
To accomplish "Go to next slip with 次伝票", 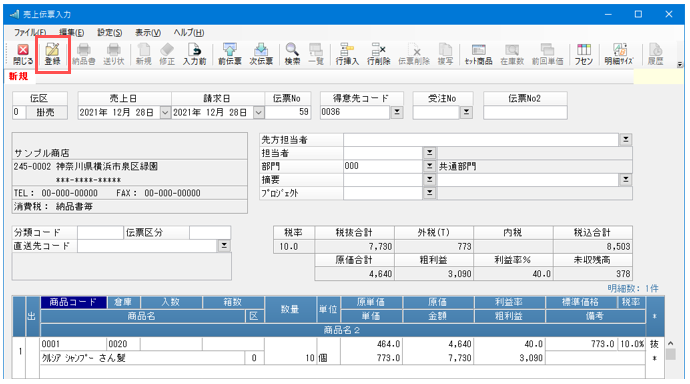I will tap(261, 55).
